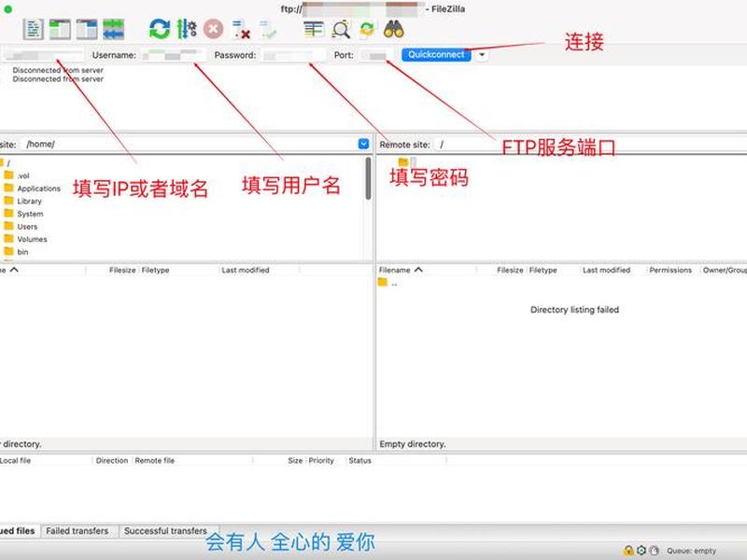
Task: Reconnect to last used server
Action: (x=268, y=30)
